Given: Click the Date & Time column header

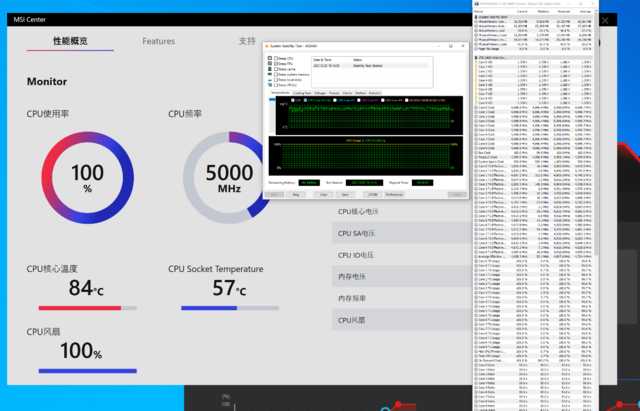Looking at the screenshot, I should [x=321, y=60].
